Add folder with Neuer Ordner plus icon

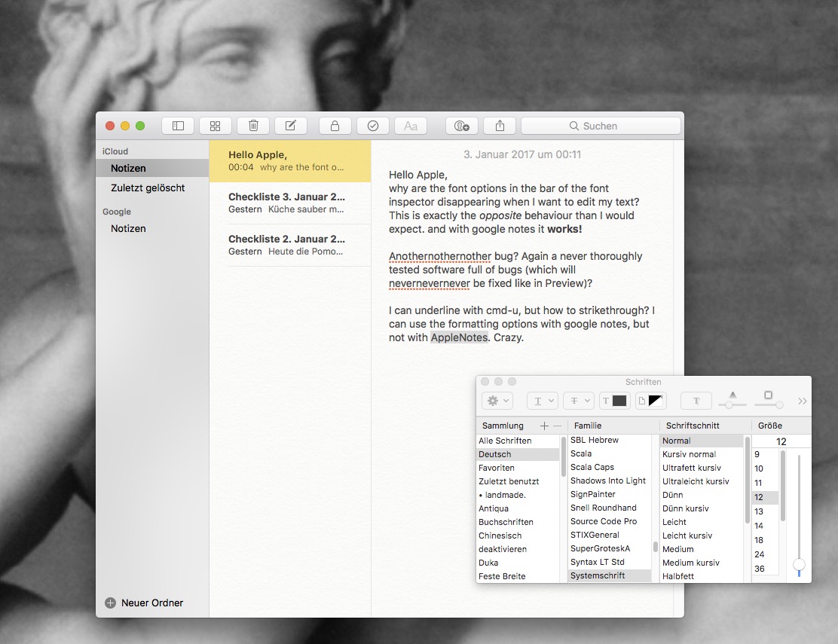(110, 603)
